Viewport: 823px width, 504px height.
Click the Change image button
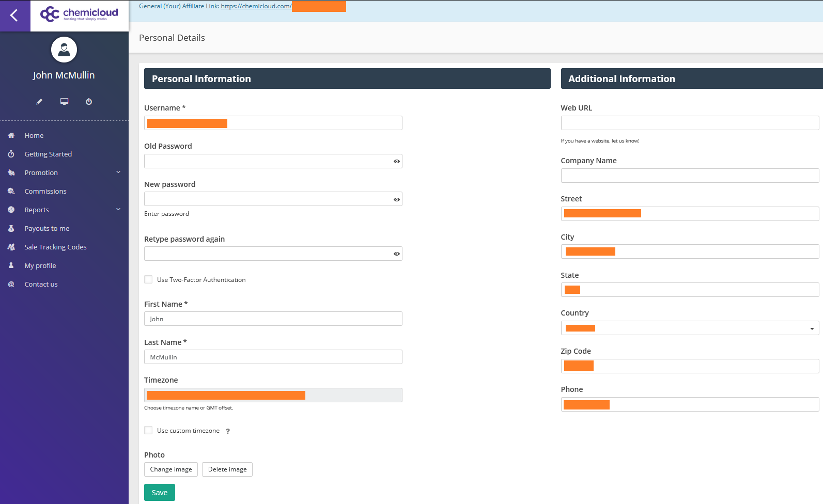[171, 469]
